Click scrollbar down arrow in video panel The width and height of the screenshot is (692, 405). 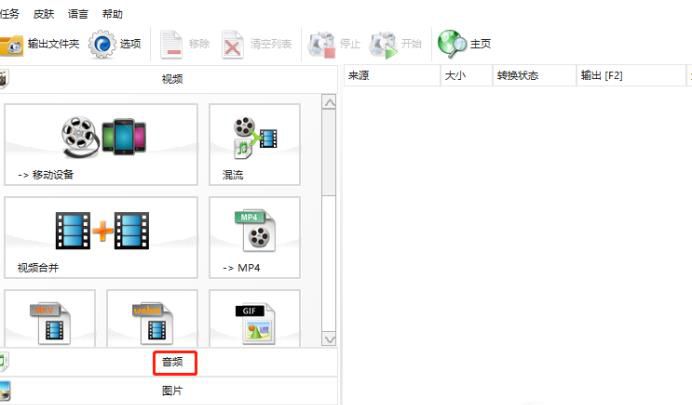(x=328, y=338)
